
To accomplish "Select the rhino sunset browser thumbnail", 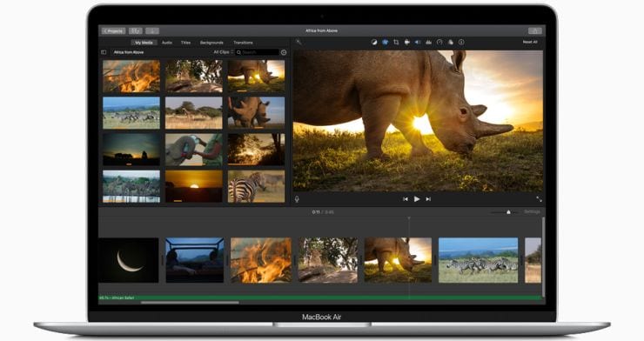I will click(x=256, y=76).
